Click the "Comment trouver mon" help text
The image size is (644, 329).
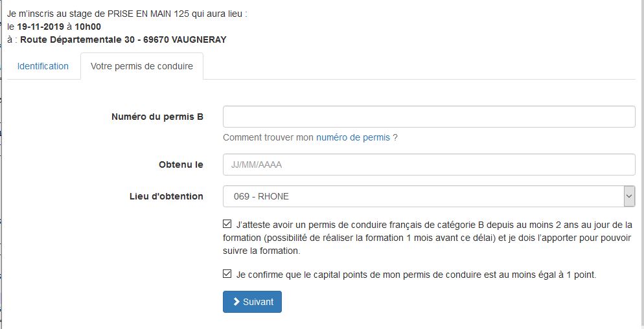pyautogui.click(x=268, y=137)
